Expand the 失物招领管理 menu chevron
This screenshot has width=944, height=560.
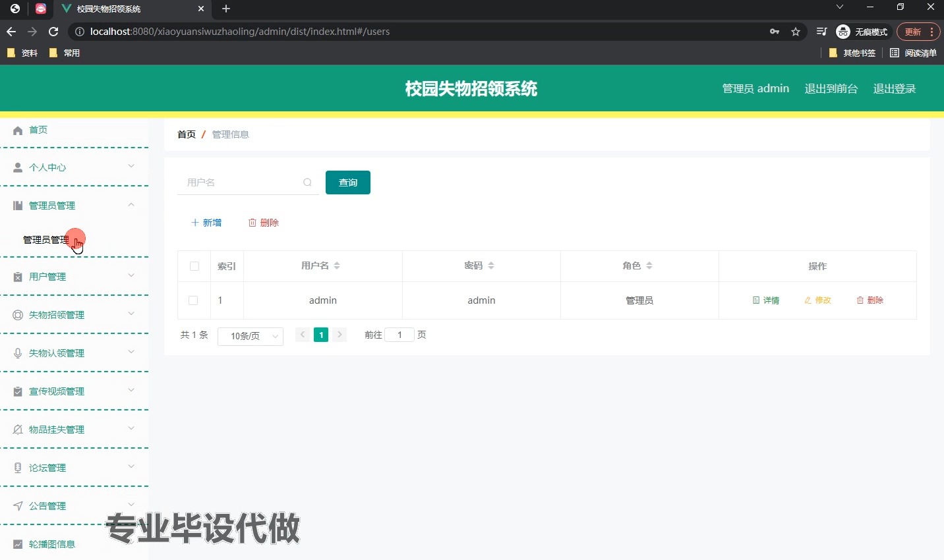(x=131, y=314)
